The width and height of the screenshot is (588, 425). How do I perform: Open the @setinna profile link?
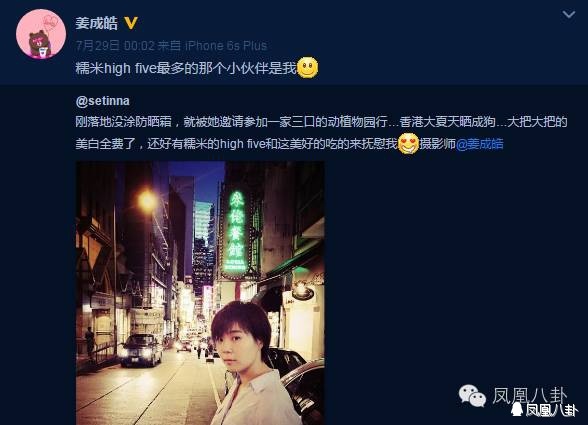point(102,101)
